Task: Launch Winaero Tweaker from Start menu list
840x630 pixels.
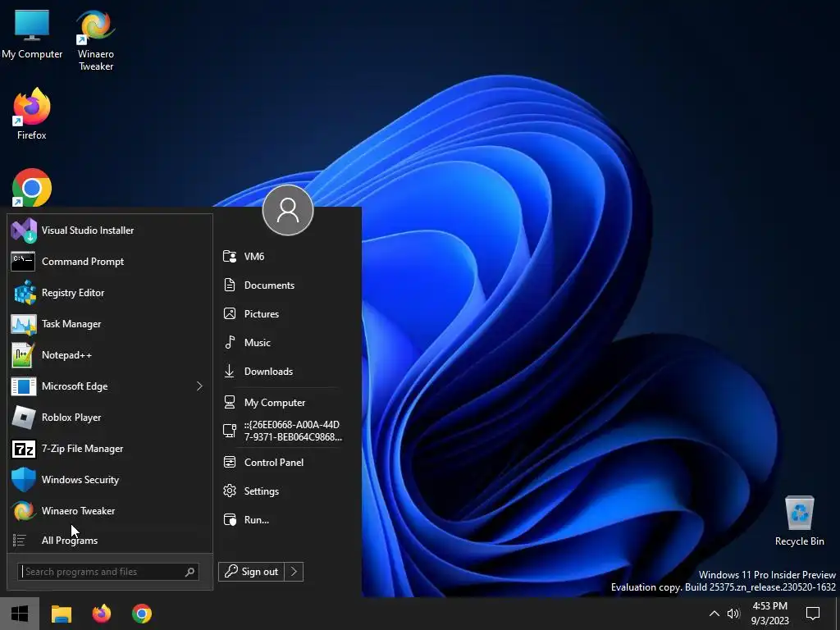Action: 110,510
